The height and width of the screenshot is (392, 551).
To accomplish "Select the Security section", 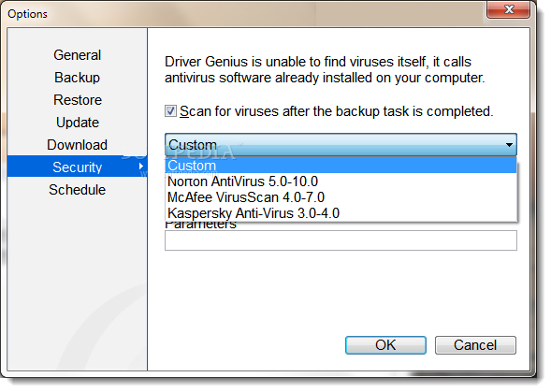I will 78,167.
